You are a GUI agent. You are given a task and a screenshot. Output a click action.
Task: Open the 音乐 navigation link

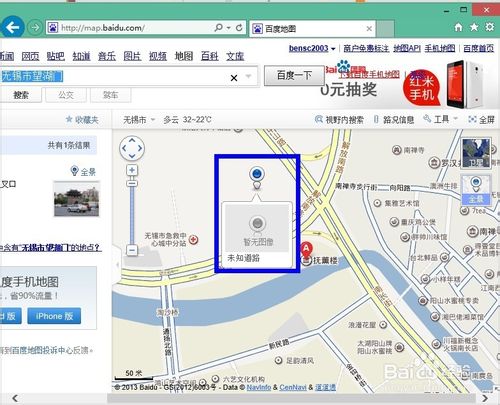[107, 56]
